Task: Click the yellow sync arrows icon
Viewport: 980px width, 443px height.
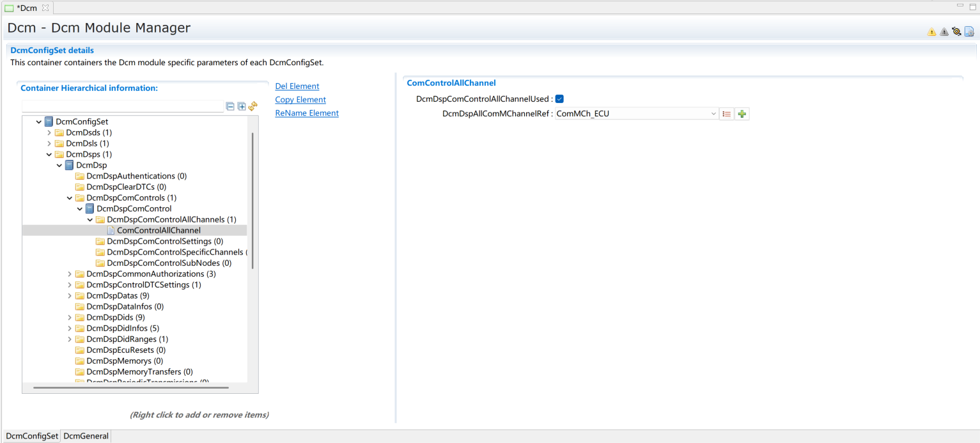Action: click(x=253, y=107)
